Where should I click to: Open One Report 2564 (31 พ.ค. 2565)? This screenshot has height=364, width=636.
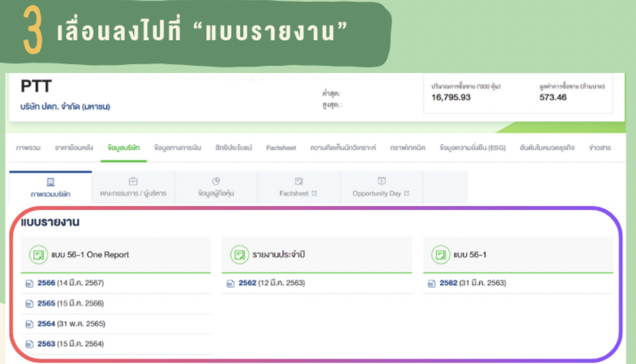(x=71, y=324)
